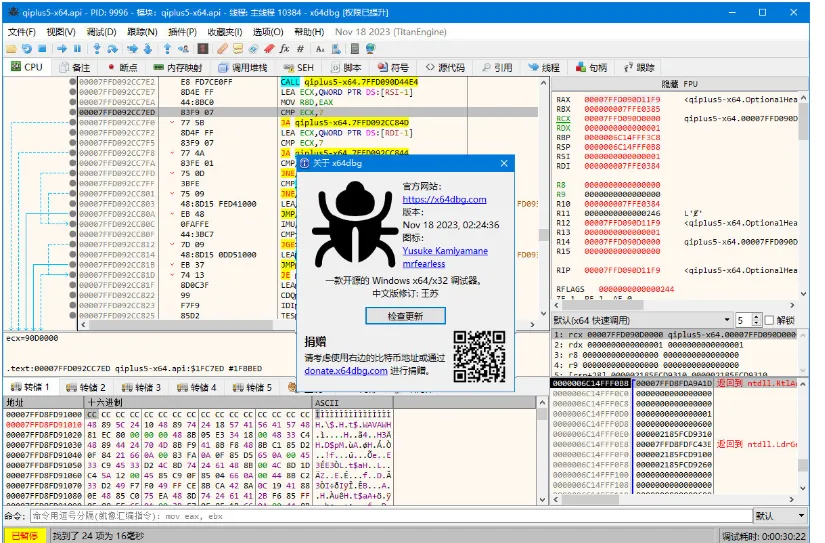Click the Restart debugging icon
The height and width of the screenshot is (543, 825).
pyautogui.click(x=26, y=49)
